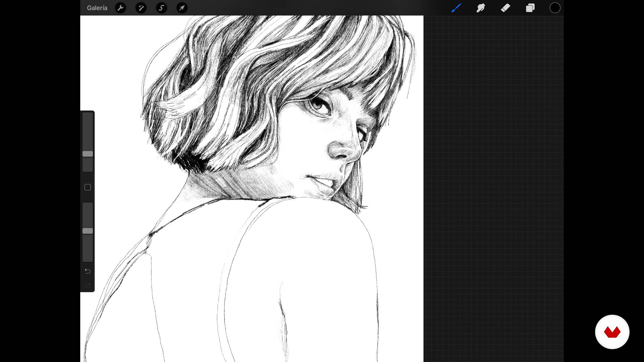
Task: Open the Galería gallery link
Action: click(x=97, y=8)
